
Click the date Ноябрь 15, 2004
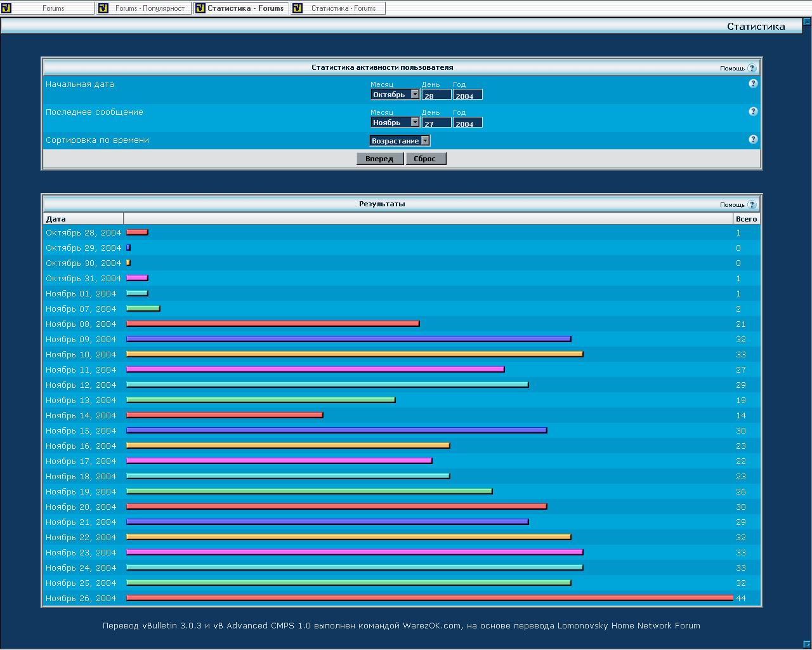(81, 430)
